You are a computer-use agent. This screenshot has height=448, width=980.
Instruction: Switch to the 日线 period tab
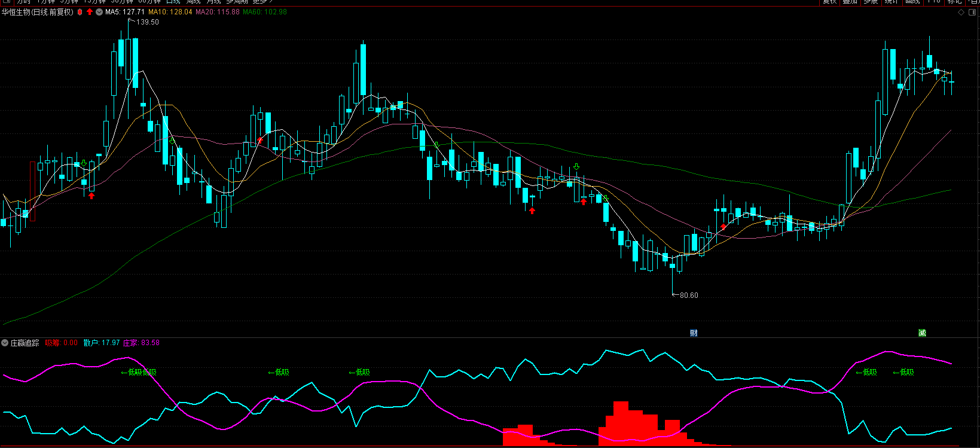pyautogui.click(x=173, y=2)
